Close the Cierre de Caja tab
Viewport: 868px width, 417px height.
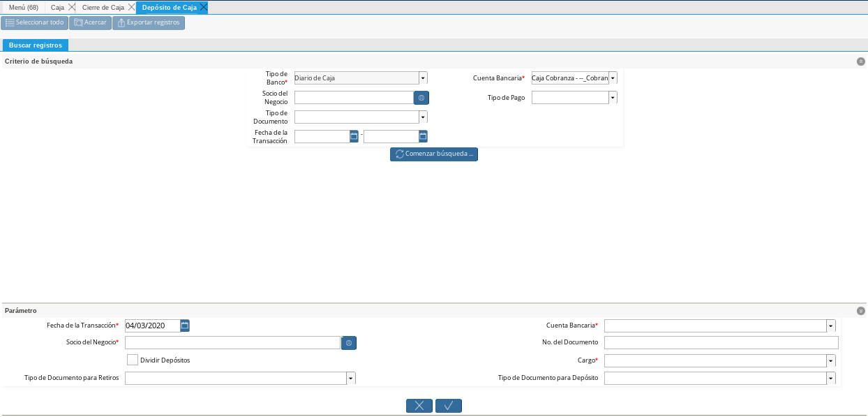pyautogui.click(x=131, y=7)
